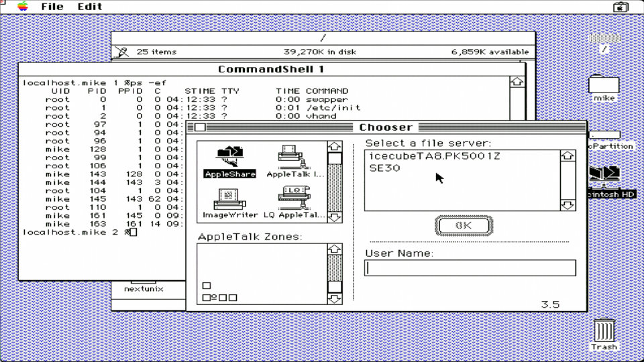Click the device list scrollbar thumb
Viewport: 644px width, 362px height.
pos(335,158)
